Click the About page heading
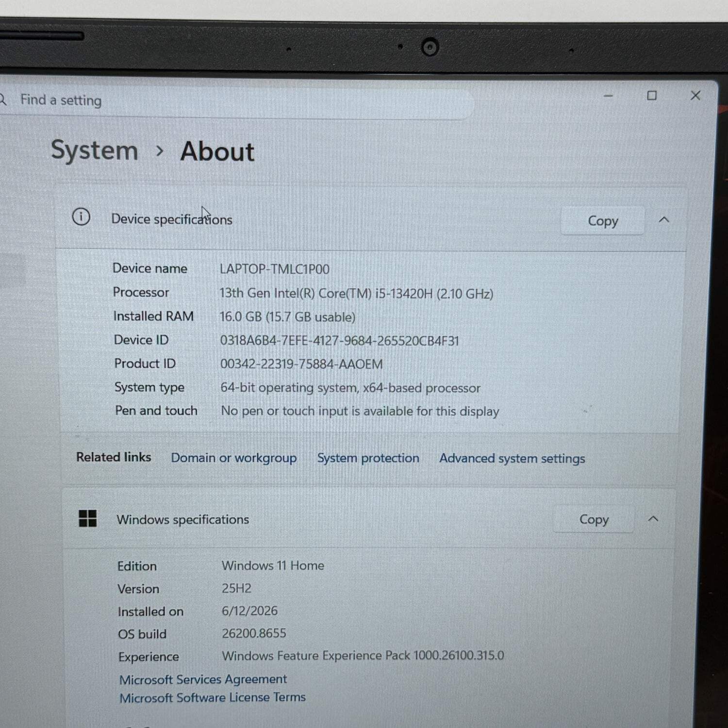Image resolution: width=728 pixels, height=728 pixels. click(x=217, y=151)
